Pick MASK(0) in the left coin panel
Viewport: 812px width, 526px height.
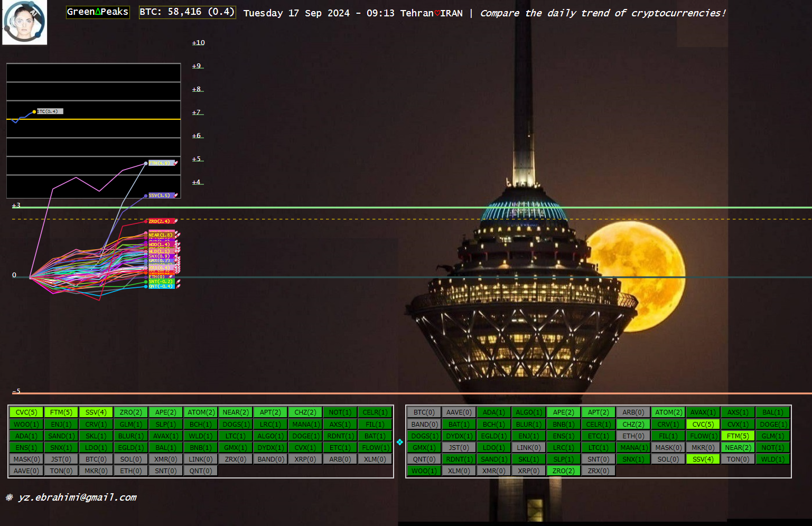[26, 459]
